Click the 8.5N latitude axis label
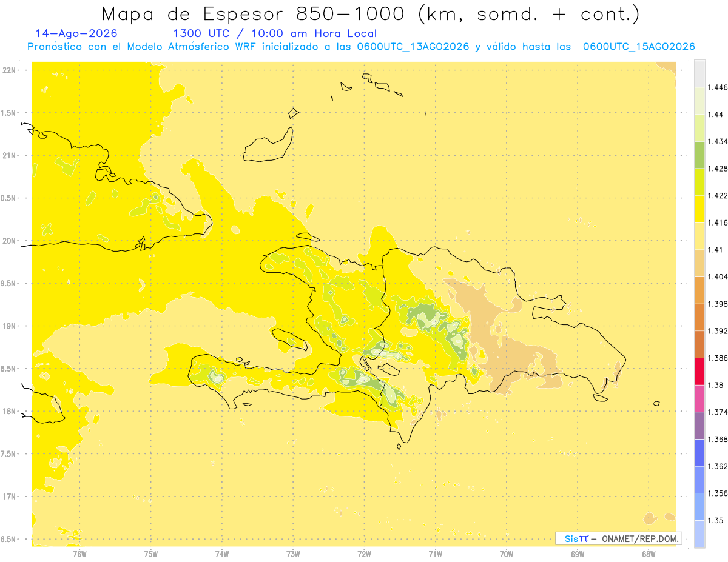Screen dimensions: 728x562 (9, 369)
